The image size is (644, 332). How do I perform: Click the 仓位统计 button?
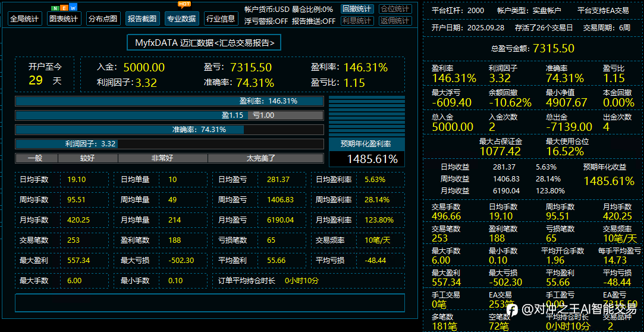[395, 9]
